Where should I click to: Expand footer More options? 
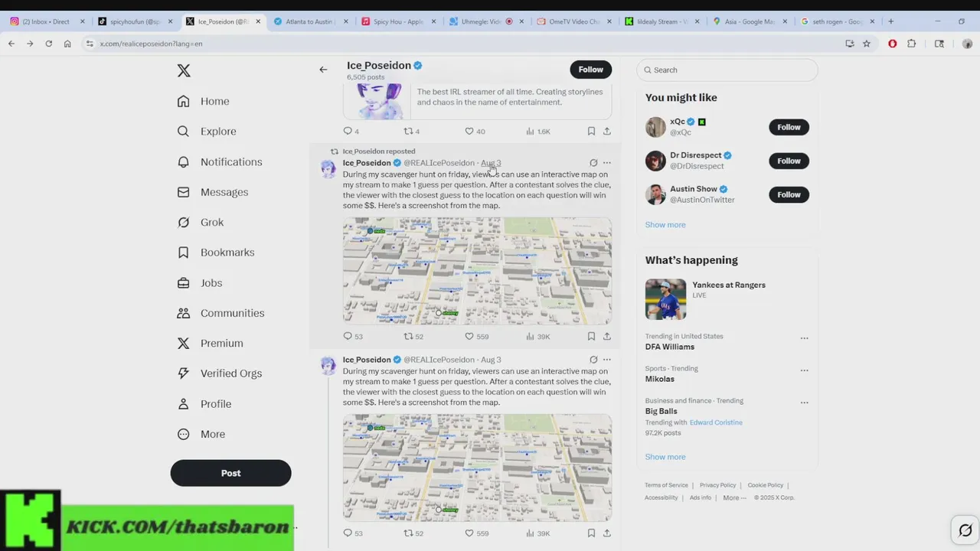coord(734,497)
